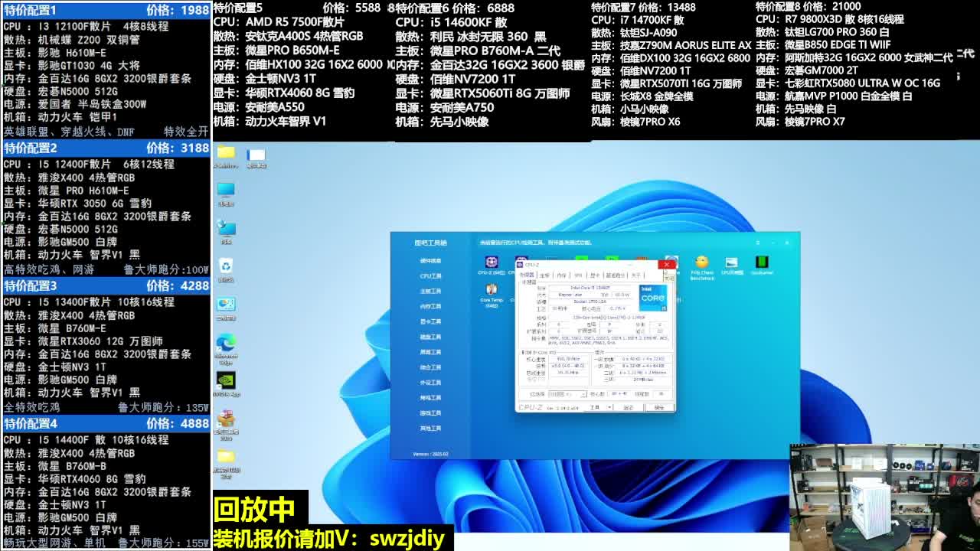
Task: Expand the 工具 button dropdown arrow
Action: coord(609,407)
